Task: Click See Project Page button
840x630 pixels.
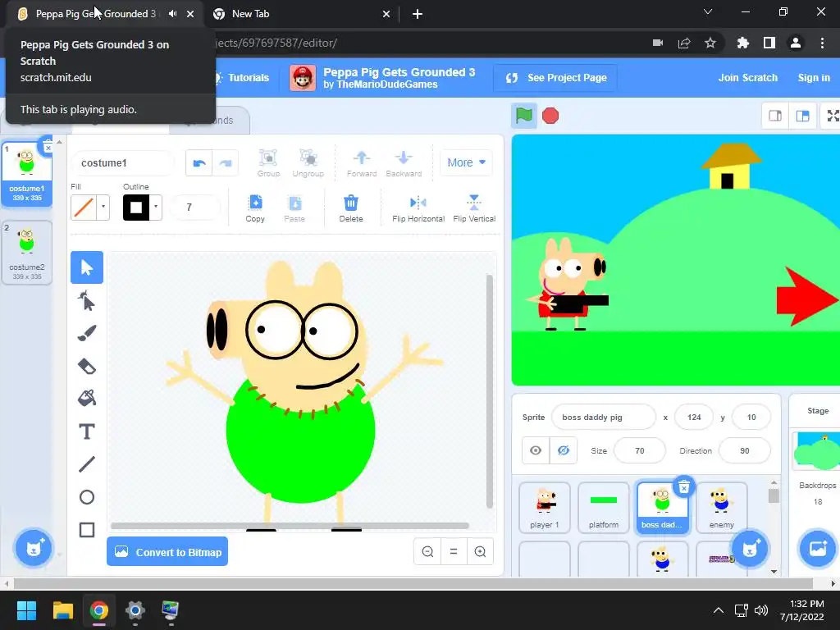Action: click(x=556, y=78)
